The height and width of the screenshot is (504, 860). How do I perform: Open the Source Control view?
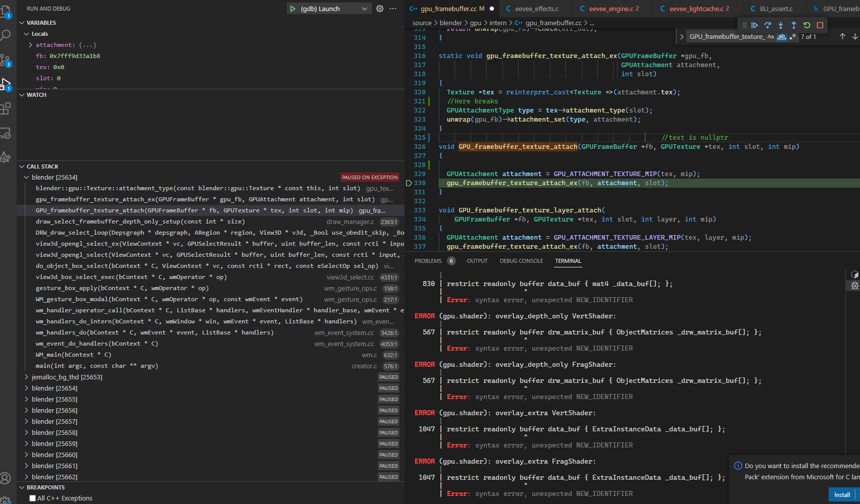click(x=6, y=61)
